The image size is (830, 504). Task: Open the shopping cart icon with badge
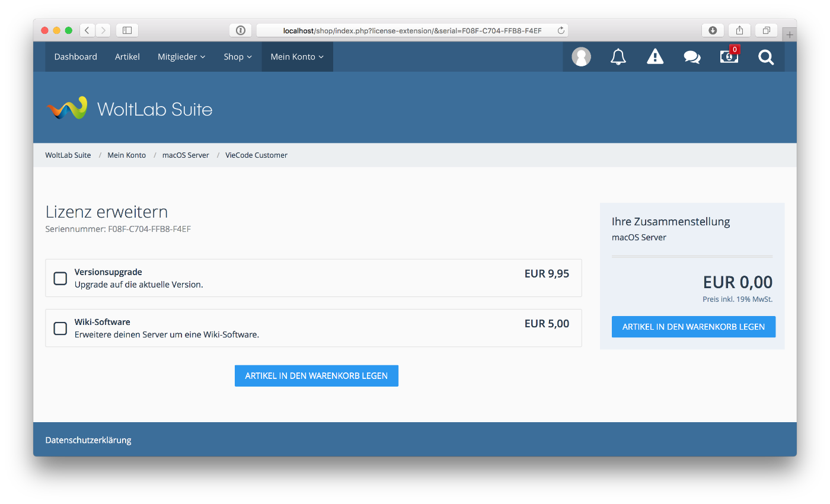click(x=729, y=57)
